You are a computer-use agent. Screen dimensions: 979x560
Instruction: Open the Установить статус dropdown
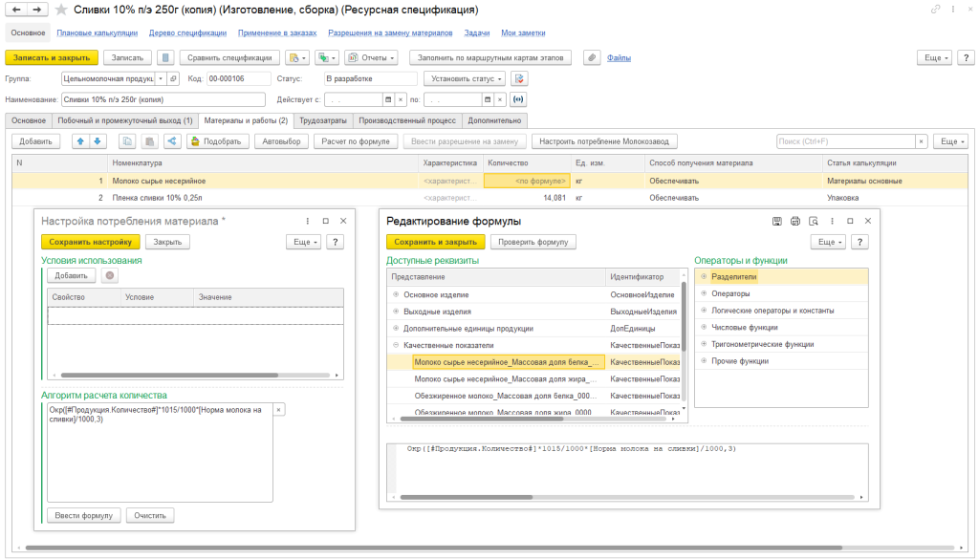pos(464,78)
